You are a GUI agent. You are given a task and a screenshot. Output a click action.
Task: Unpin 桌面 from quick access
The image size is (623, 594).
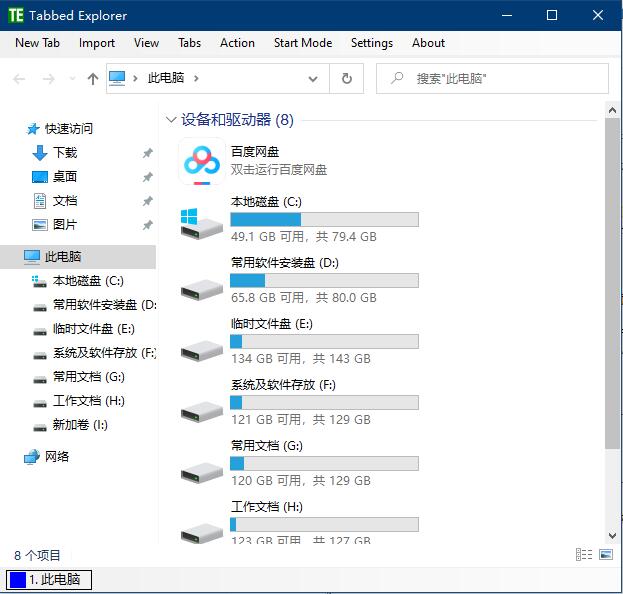pyautogui.click(x=147, y=177)
